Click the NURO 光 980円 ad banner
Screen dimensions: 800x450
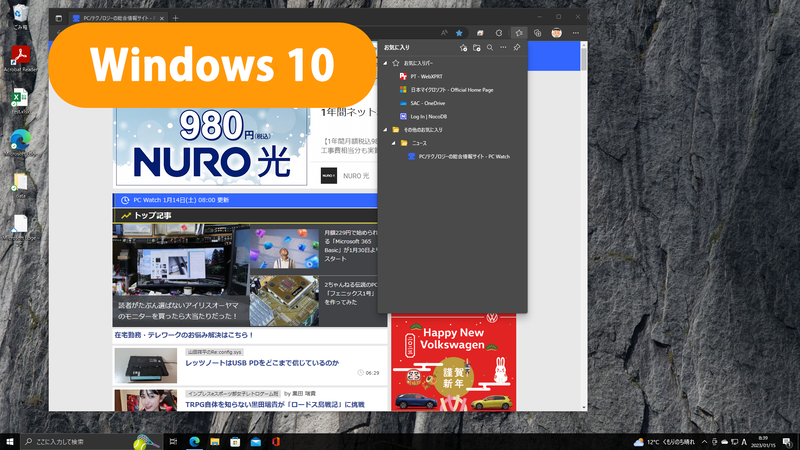pos(211,146)
